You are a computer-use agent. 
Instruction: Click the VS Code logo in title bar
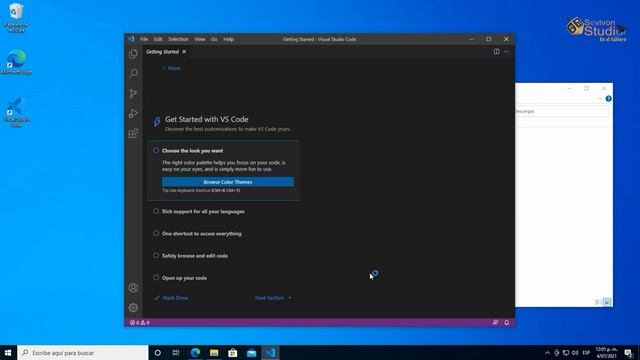pyautogui.click(x=131, y=39)
